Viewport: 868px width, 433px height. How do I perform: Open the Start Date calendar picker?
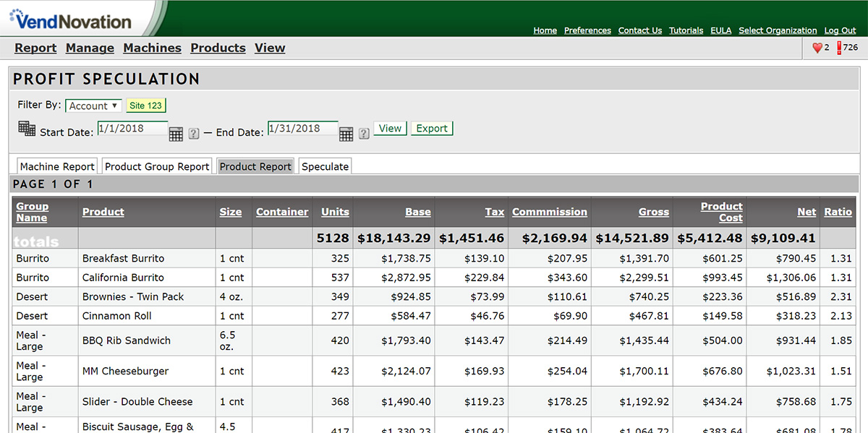pos(176,133)
